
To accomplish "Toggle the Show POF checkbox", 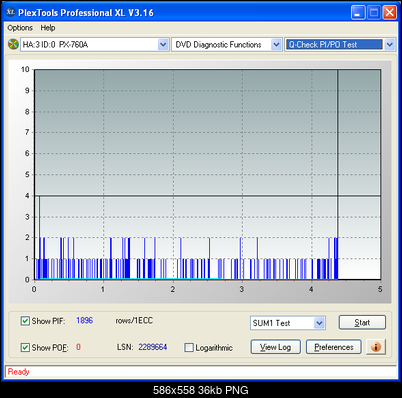I will click(x=25, y=348).
